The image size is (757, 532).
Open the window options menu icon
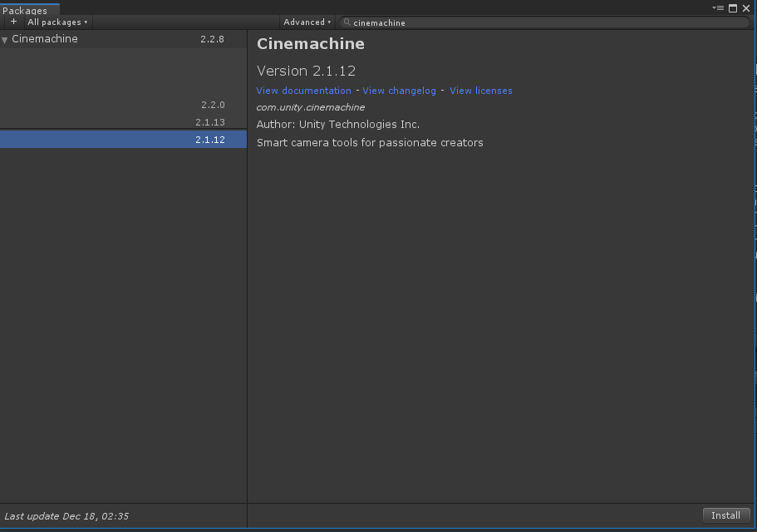(x=719, y=8)
